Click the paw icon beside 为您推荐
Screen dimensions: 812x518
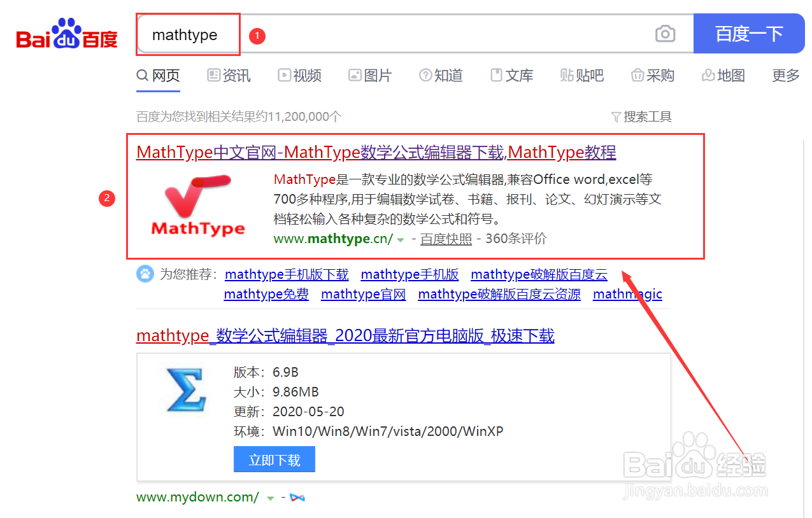tap(145, 274)
